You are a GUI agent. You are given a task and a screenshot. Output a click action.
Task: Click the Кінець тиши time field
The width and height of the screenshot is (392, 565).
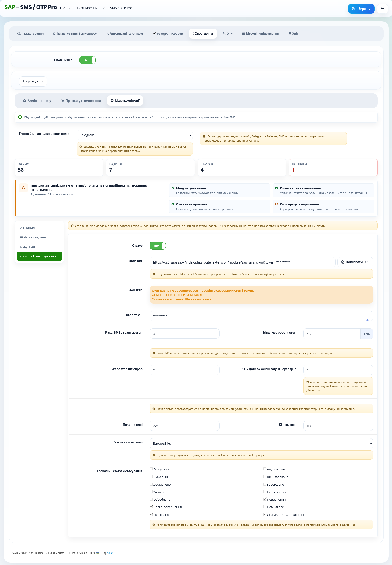point(338,426)
